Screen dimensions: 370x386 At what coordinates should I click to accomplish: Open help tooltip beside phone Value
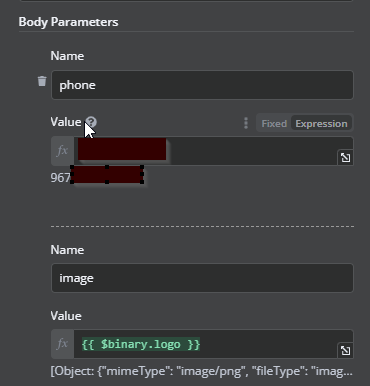pyautogui.click(x=91, y=122)
